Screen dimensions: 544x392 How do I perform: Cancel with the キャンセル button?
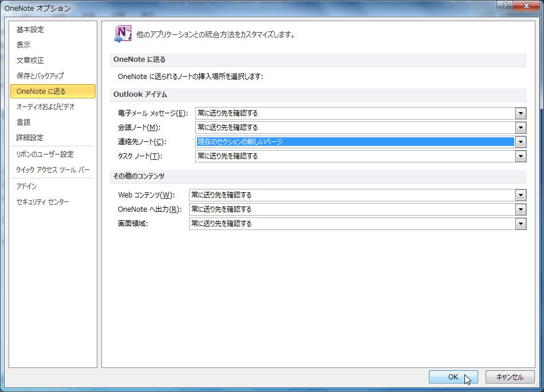pos(510,377)
